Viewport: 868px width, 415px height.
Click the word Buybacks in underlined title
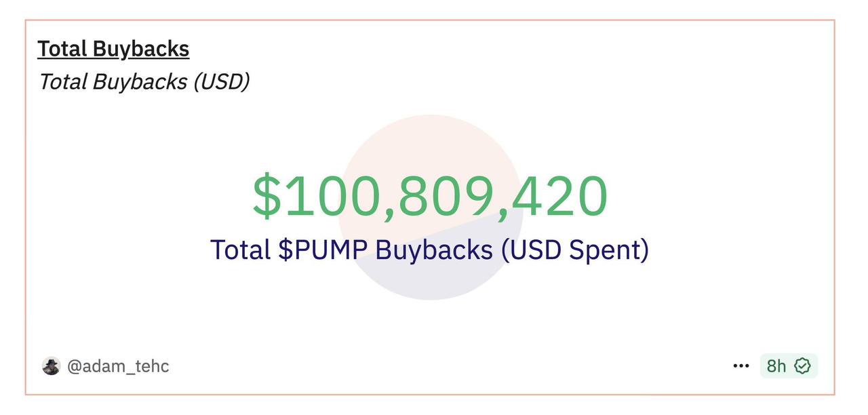tap(141, 49)
